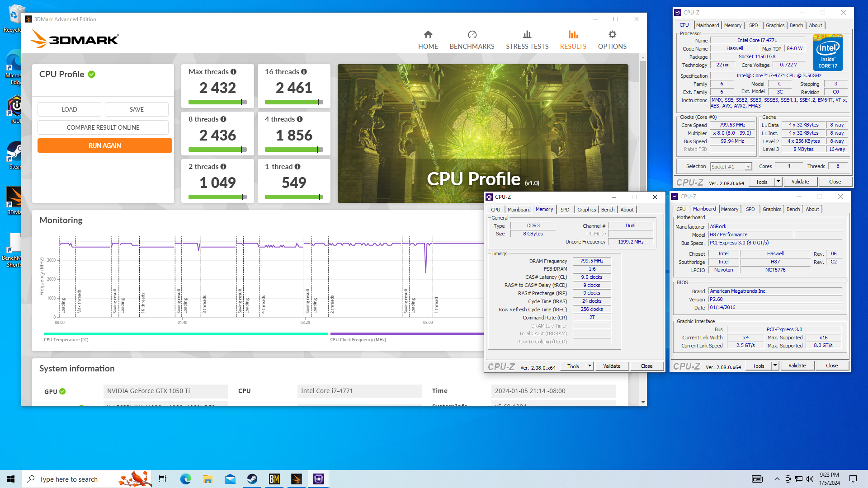Open Bench tab in CPU-Z CPU window
Viewport: 868px width, 488px height.
tap(796, 25)
